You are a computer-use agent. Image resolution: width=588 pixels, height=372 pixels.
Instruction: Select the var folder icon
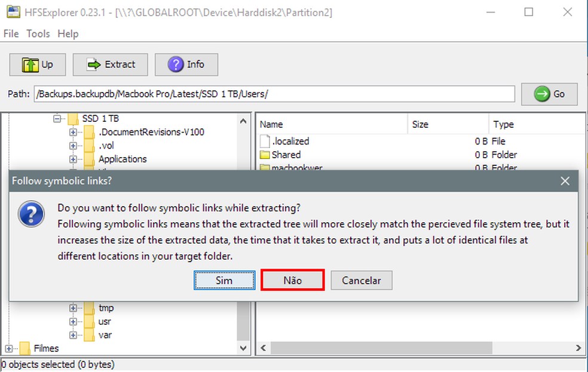(89, 335)
